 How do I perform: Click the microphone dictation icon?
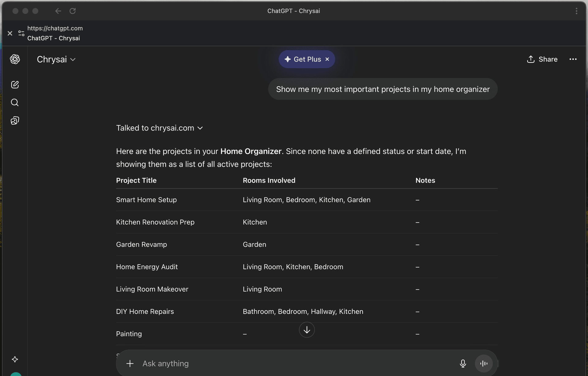tap(463, 363)
